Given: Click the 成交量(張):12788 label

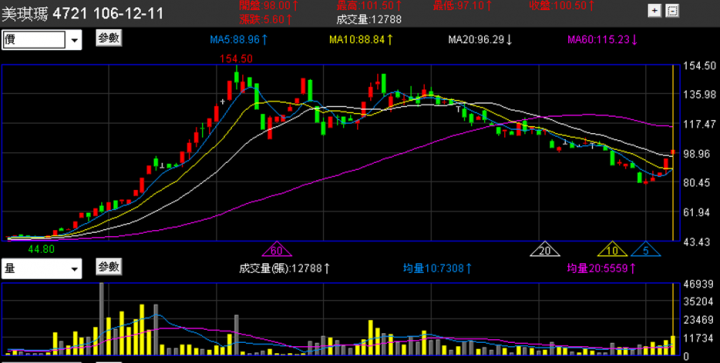Looking at the screenshot, I should [x=284, y=268].
